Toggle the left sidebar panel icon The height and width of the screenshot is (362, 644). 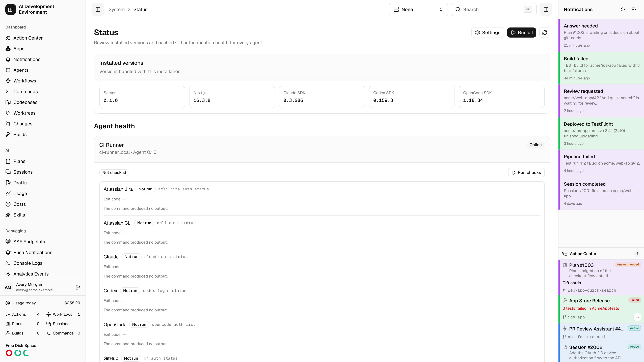98,10
